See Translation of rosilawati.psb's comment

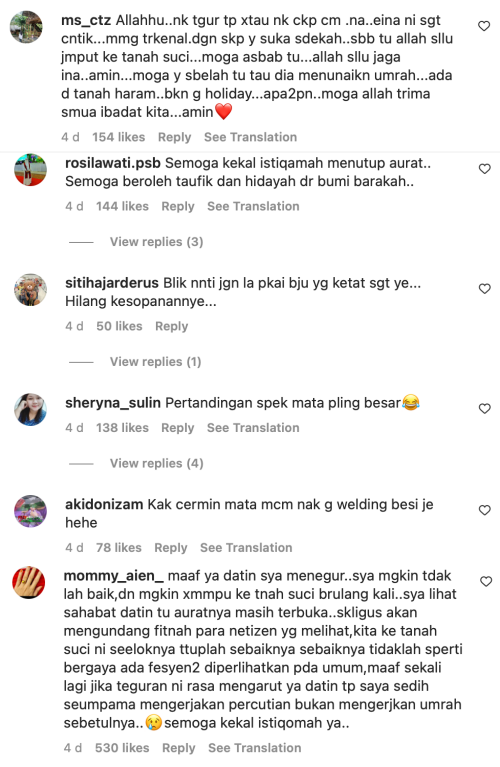pos(253,206)
